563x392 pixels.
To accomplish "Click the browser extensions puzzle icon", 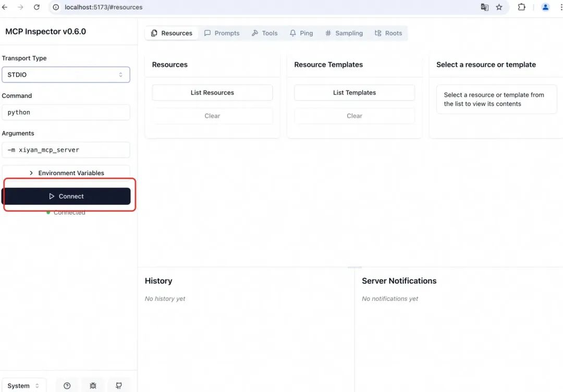I will pos(522,7).
